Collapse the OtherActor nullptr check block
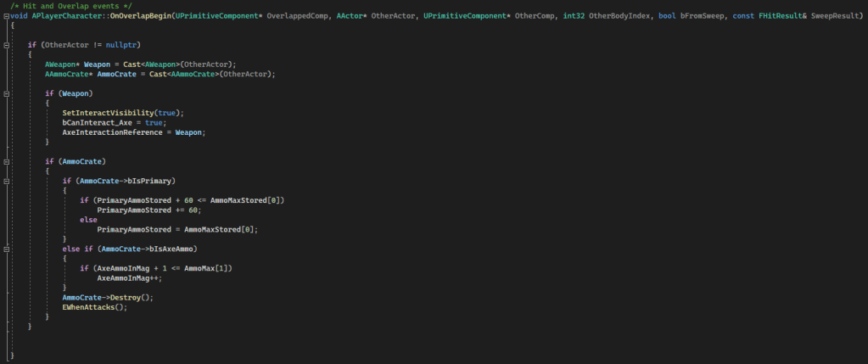868x364 pixels. pyautogui.click(x=6, y=43)
